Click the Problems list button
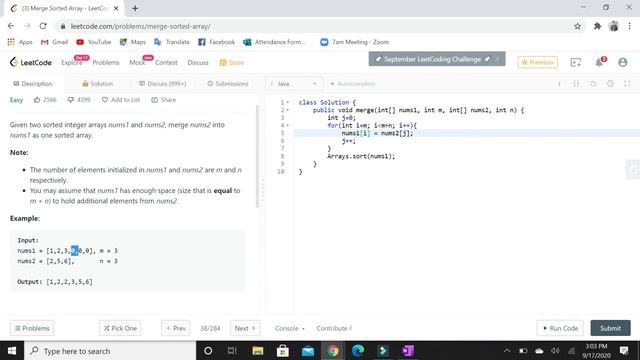640x360 pixels. (32, 328)
